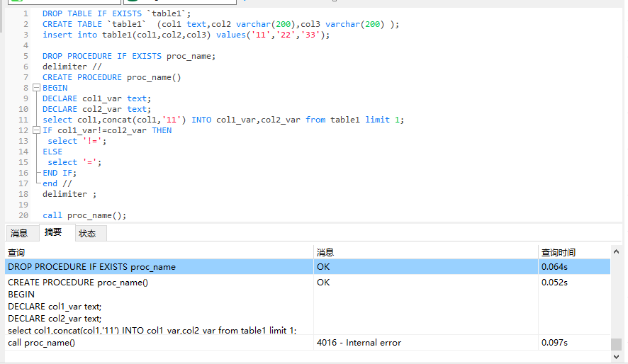Switch to the 消息 tab
This screenshot has height=364, width=628.
point(19,233)
